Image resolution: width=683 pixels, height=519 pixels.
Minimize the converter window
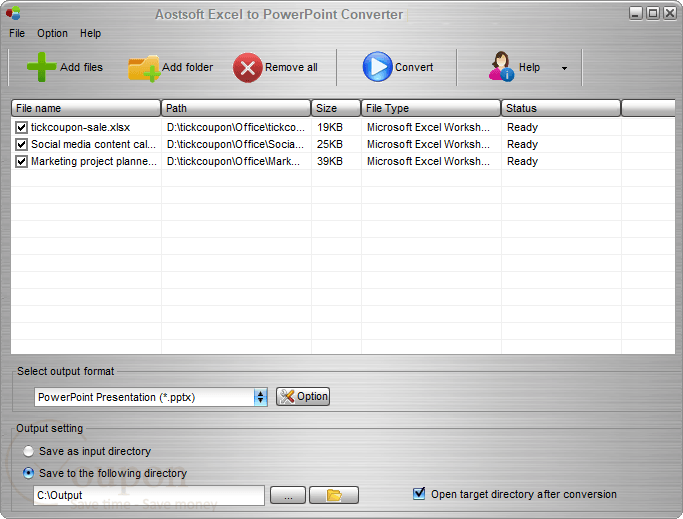pyautogui.click(x=636, y=13)
